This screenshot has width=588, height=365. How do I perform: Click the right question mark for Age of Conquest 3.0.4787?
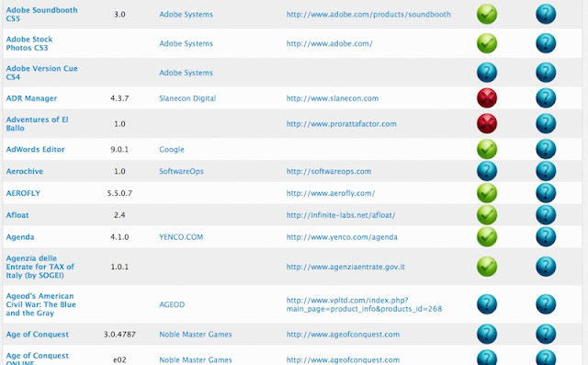tap(546, 334)
